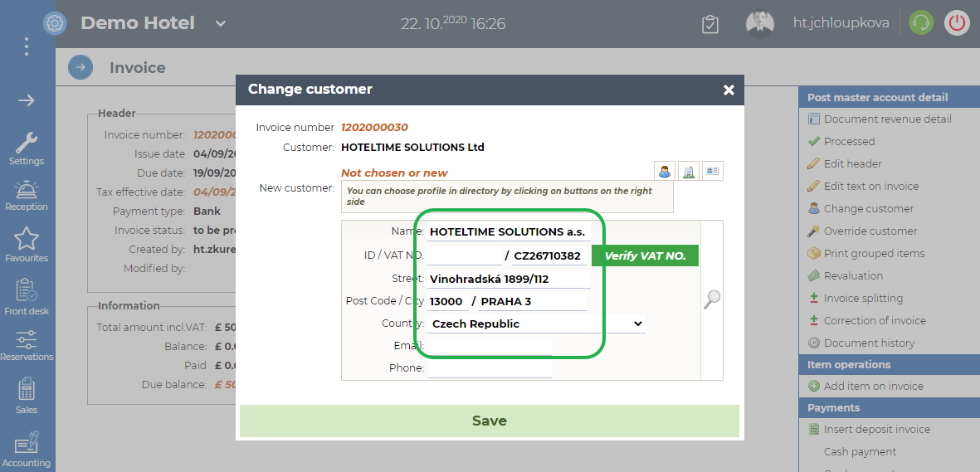Click the Email input field

click(x=490, y=346)
